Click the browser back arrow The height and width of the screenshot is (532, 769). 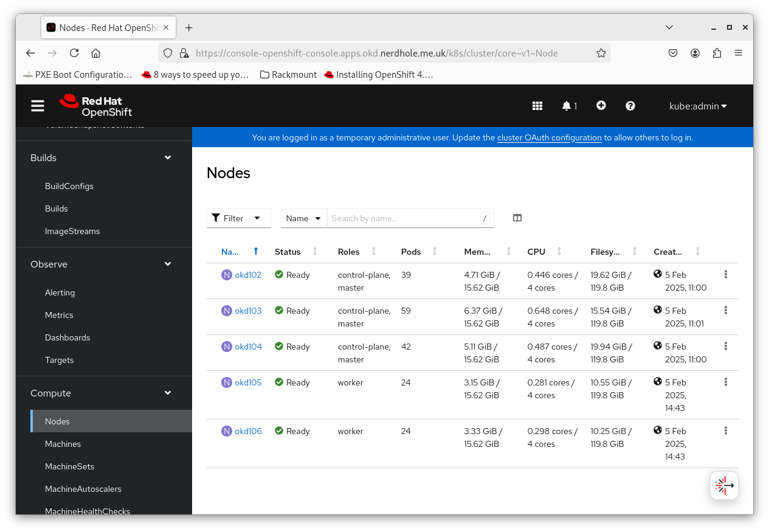coord(30,53)
